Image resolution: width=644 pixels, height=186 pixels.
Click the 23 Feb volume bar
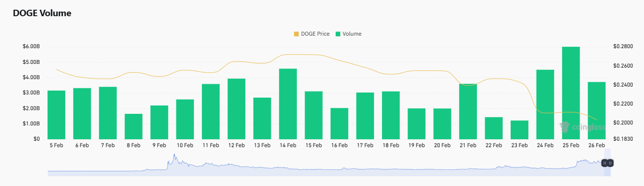click(519, 130)
